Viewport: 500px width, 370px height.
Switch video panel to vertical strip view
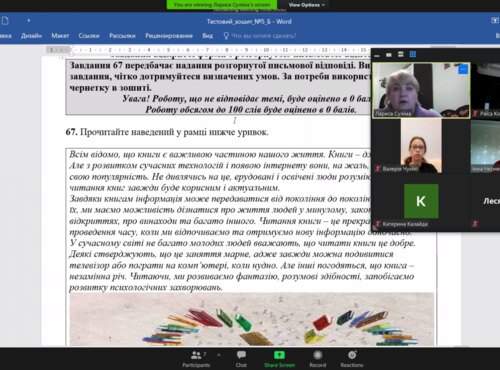pos(401,54)
